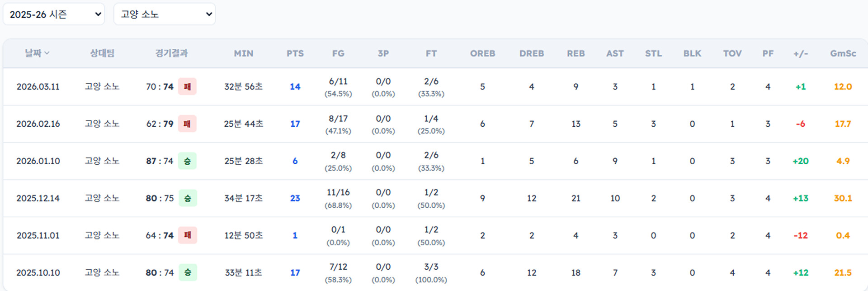Click the GmSc column header
The image size is (868, 291).
pos(843,53)
